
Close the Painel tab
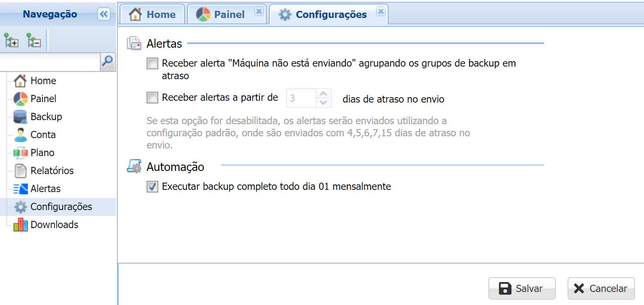click(x=259, y=11)
